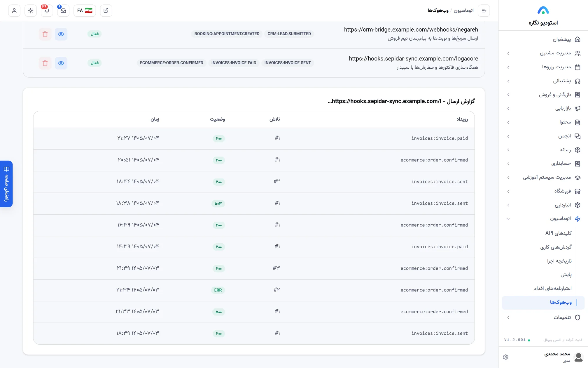
Task: View the logacore webhook with eye icon
Action: pos(61,63)
